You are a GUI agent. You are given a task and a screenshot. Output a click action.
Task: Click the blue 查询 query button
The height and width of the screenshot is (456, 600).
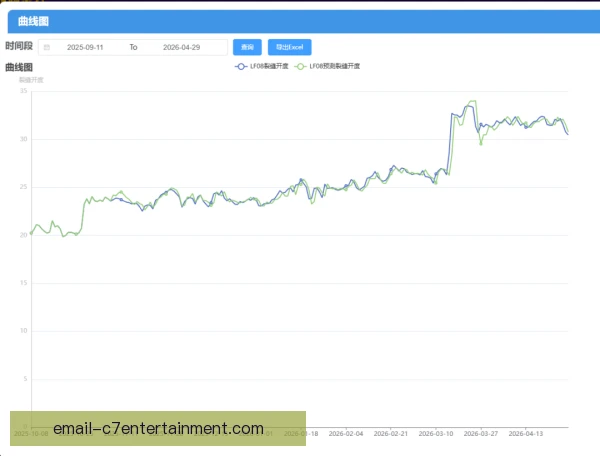tap(247, 47)
